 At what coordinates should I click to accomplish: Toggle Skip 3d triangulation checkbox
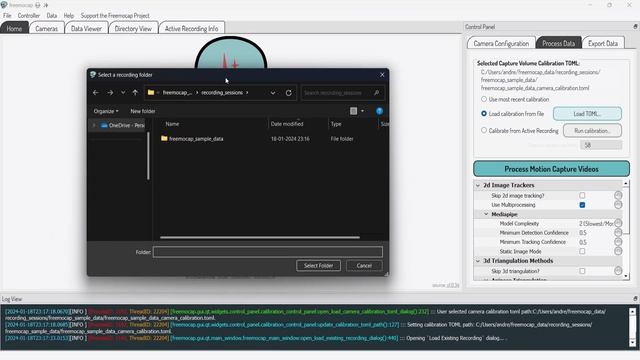(x=582, y=271)
